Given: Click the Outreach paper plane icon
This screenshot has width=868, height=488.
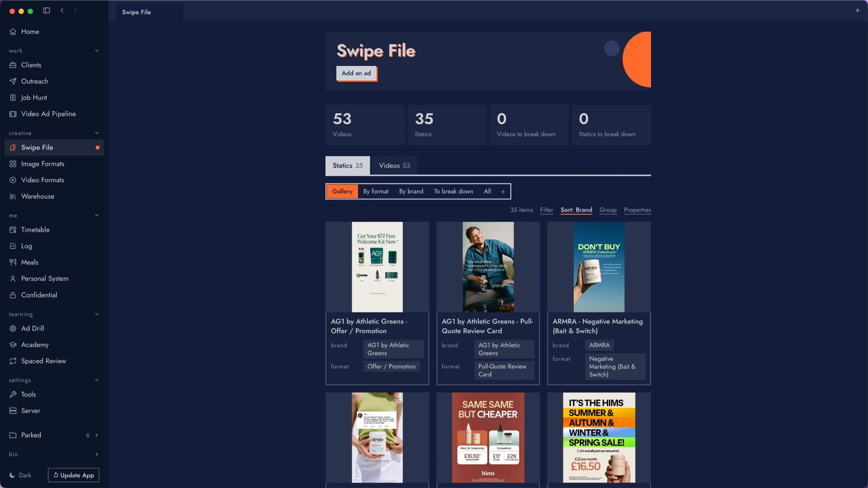Looking at the screenshot, I should tap(13, 81).
